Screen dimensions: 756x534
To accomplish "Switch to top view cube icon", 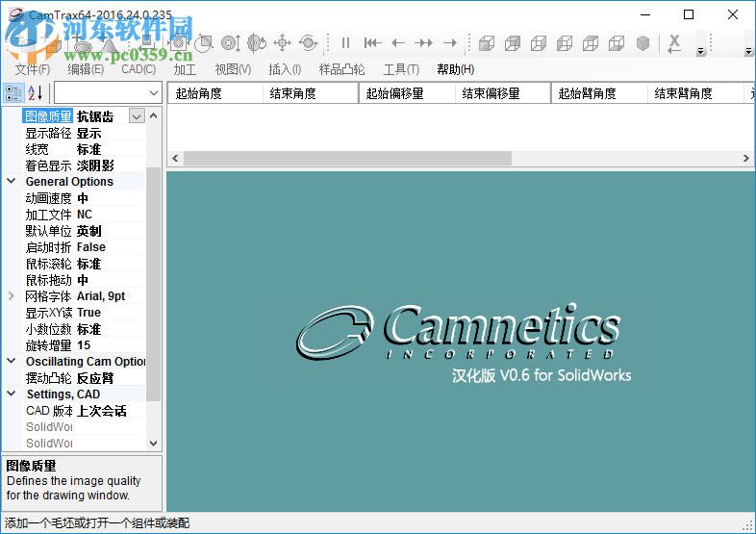I will point(591,43).
